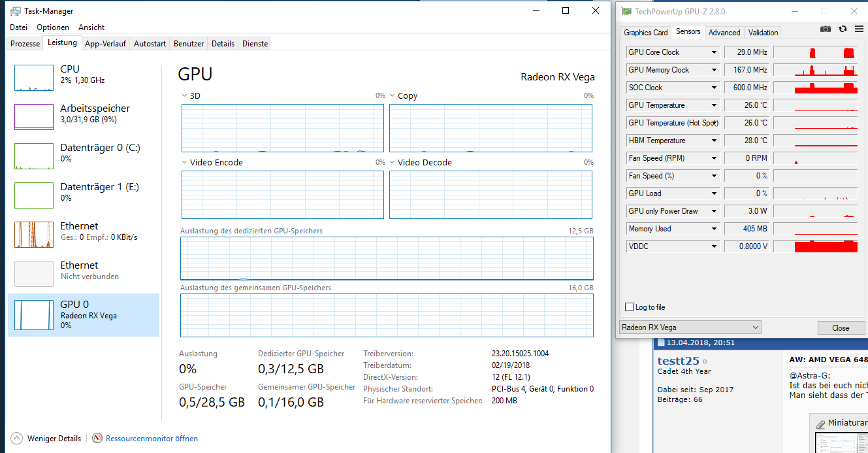The image size is (868, 453).
Task: Click the GPU-Z refresh icon
Action: (x=843, y=29)
